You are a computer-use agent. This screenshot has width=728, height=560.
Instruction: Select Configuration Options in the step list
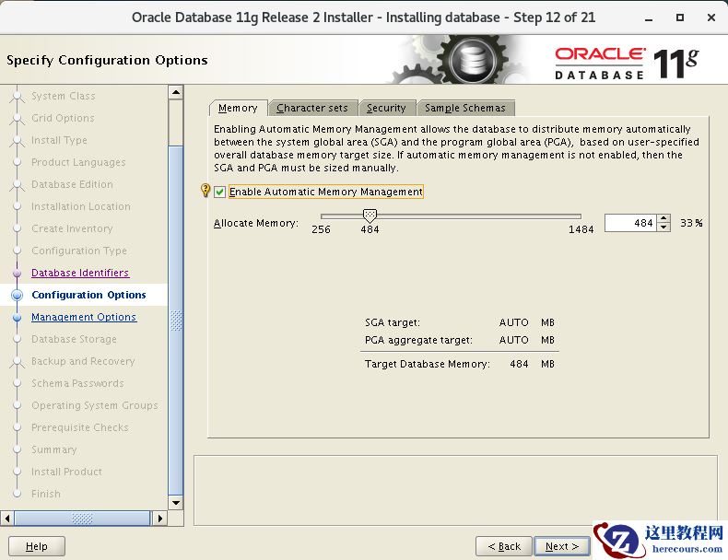tap(88, 295)
